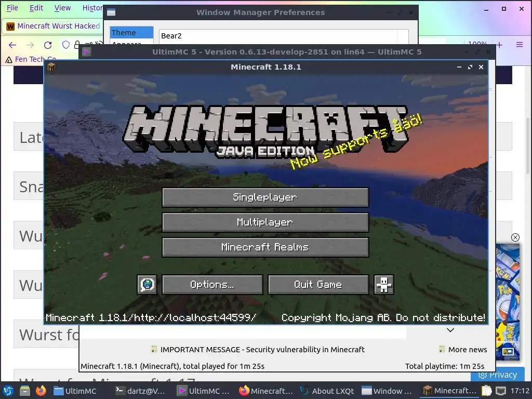
Task: Expand the chevron arrow in UltimMC window
Action: (x=450, y=330)
